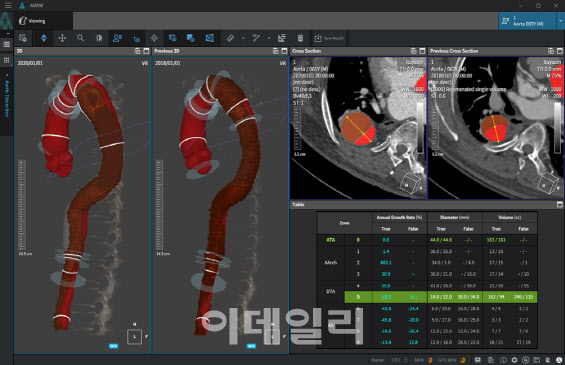
Task: Select the pan move tool
Action: pyautogui.click(x=62, y=38)
